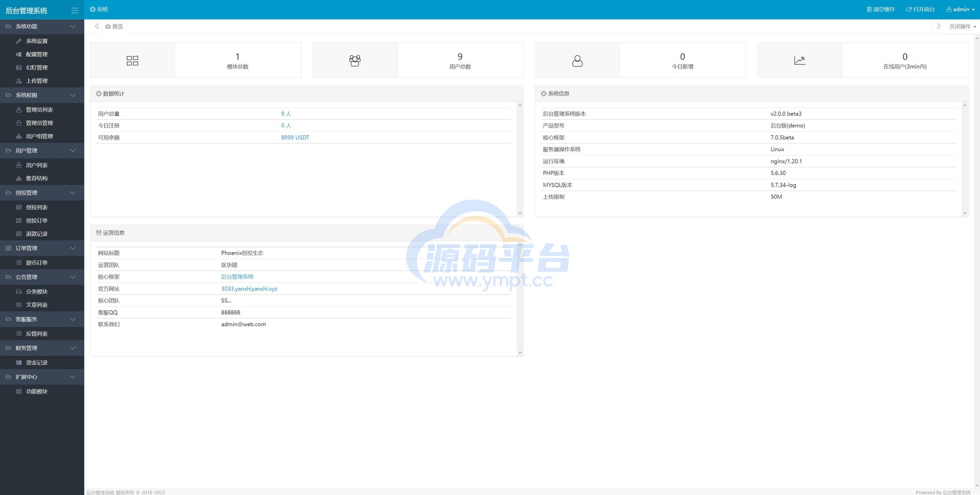Collapse the 订单管理 menu group
This screenshot has width=980, height=495.
(42, 248)
